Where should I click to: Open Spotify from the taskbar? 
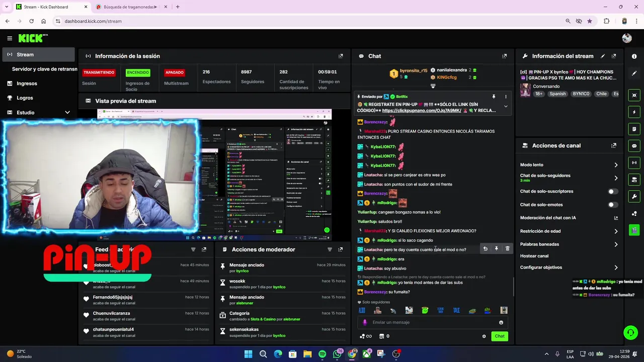[323, 354]
